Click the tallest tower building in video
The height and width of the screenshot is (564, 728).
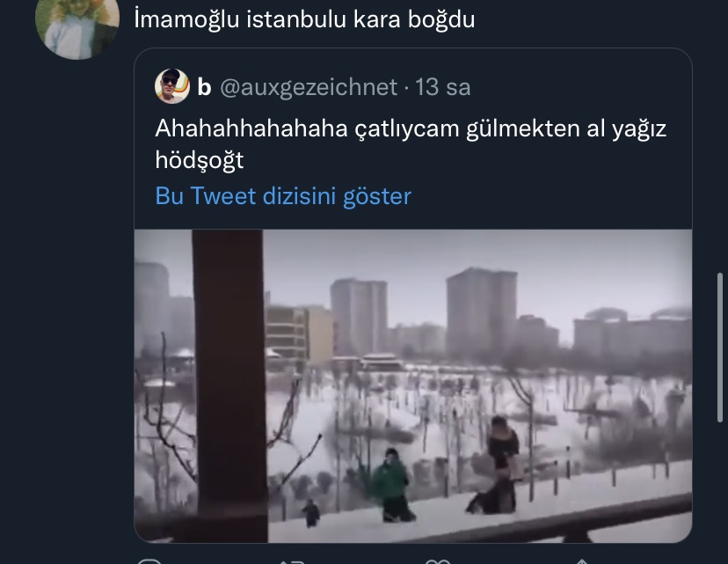coord(482,313)
